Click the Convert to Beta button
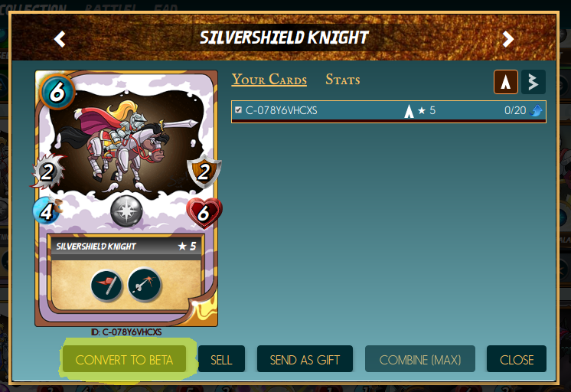Screen dimensions: 571x392 click(124, 359)
